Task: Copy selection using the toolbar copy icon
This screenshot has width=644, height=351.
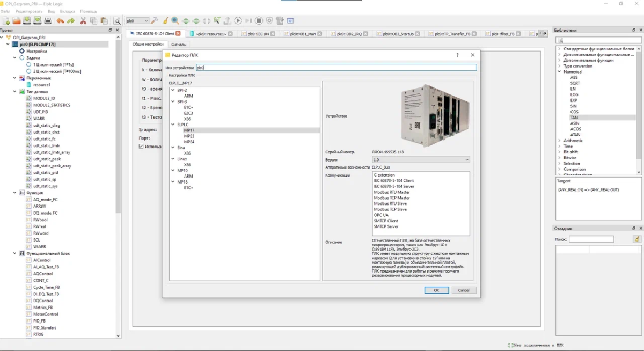Action: tap(93, 21)
